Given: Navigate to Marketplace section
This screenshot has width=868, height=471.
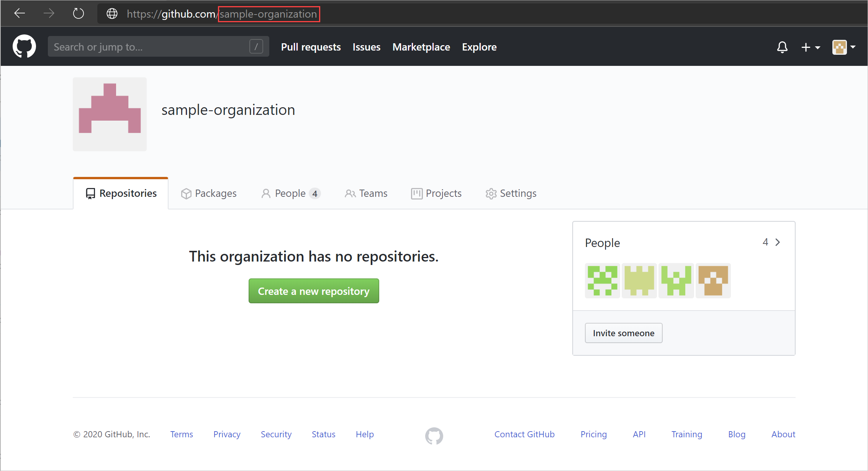Looking at the screenshot, I should pyautogui.click(x=421, y=47).
